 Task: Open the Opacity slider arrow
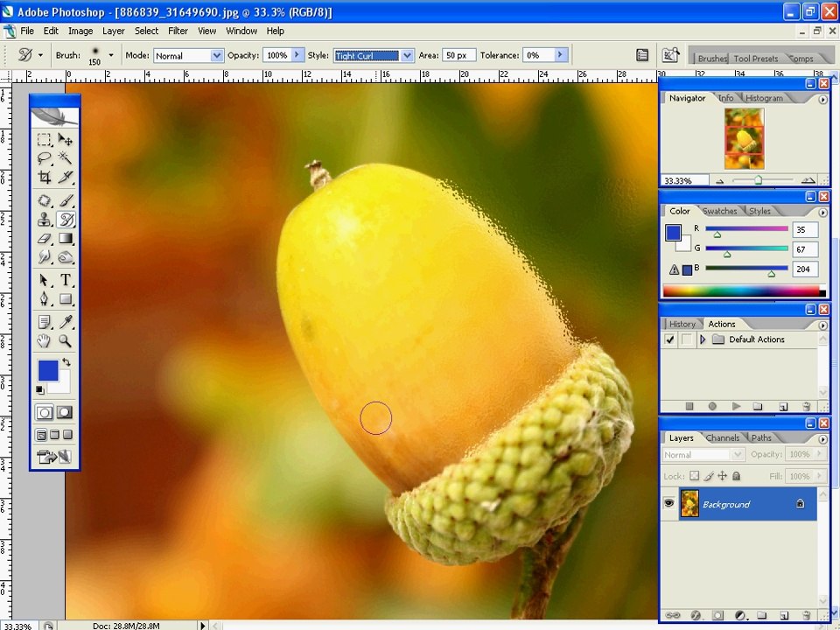click(297, 54)
